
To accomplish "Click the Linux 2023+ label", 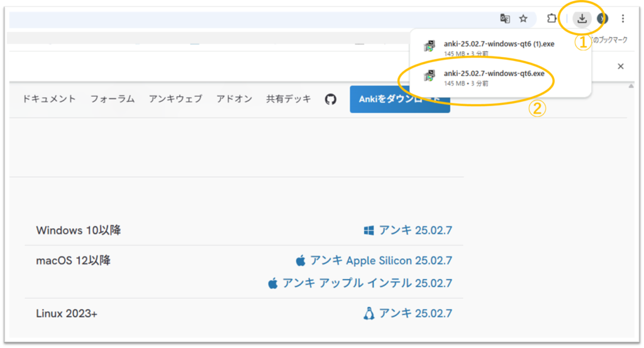I will pyautogui.click(x=67, y=314).
